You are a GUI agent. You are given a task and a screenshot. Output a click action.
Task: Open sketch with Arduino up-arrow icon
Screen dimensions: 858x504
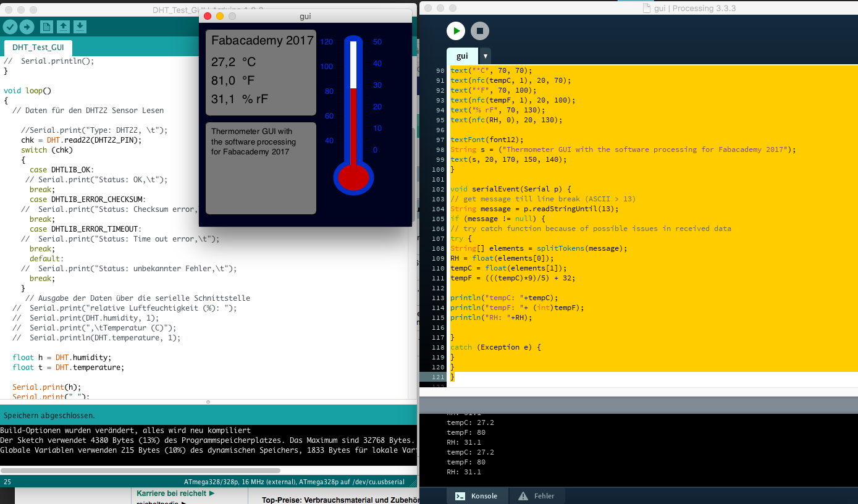pos(63,27)
